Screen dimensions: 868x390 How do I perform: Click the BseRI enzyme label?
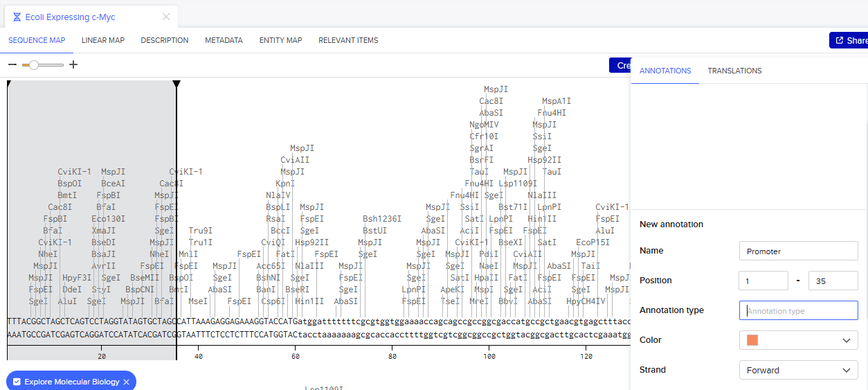tap(298, 290)
